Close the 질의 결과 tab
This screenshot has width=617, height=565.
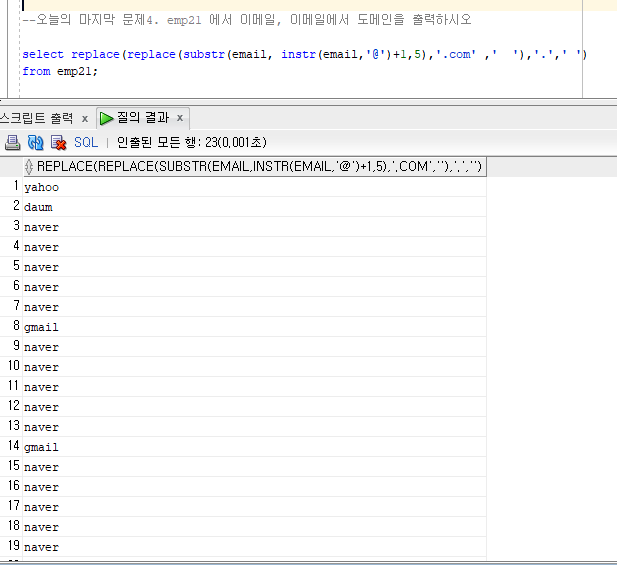coord(180,118)
